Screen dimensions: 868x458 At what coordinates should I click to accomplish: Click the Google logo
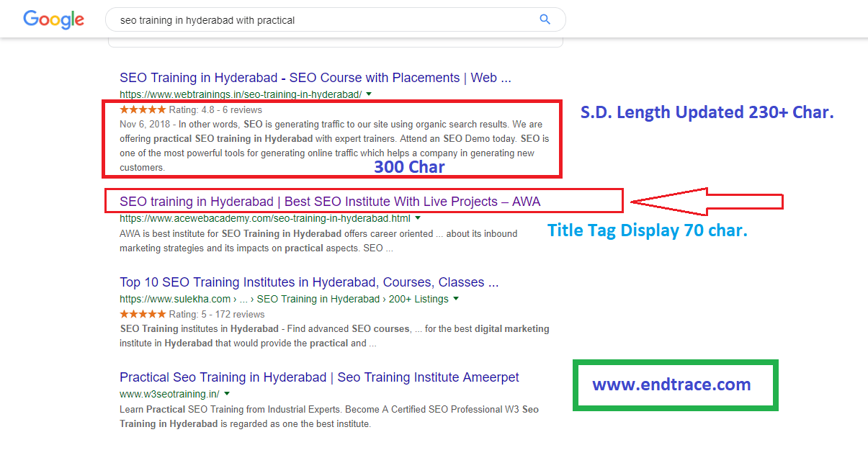pos(53,20)
